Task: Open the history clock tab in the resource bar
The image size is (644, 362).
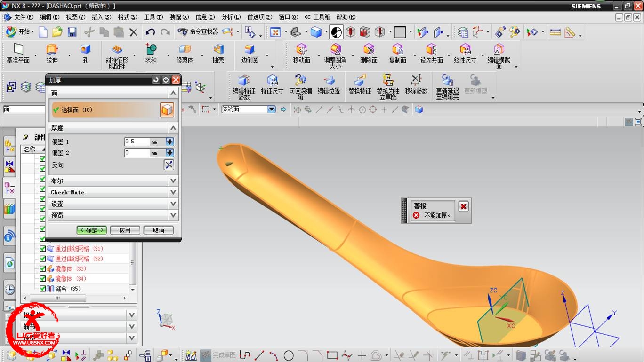Action: (x=9, y=289)
